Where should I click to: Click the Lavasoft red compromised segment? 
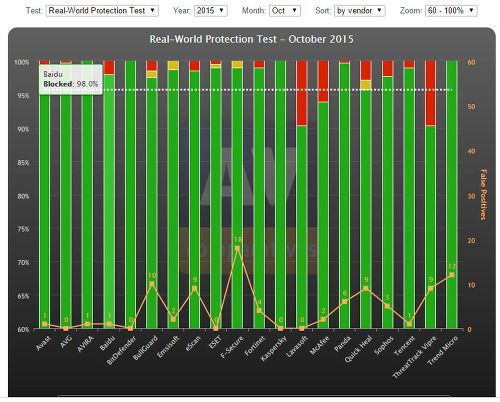(302, 93)
